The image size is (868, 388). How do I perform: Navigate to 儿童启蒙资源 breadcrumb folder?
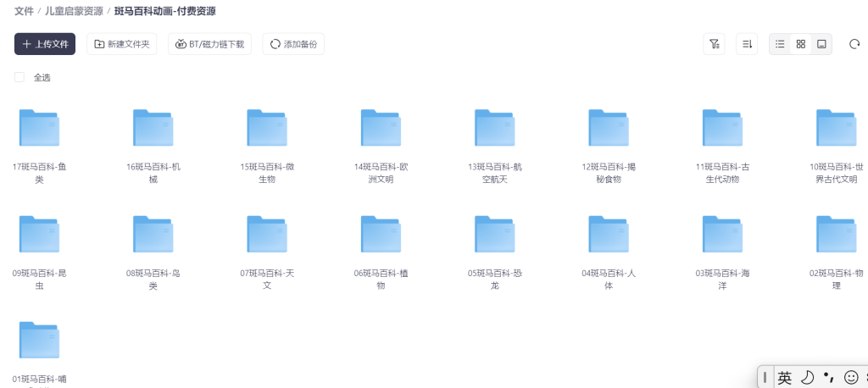pos(74,11)
